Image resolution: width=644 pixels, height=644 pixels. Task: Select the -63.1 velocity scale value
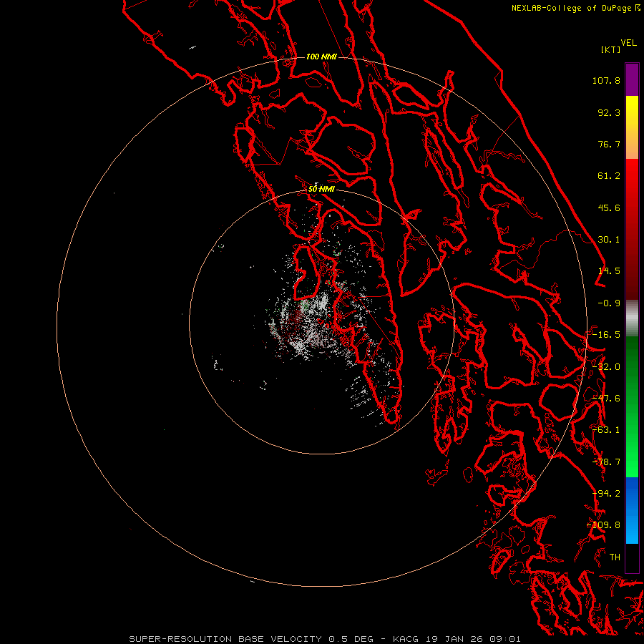coord(606,430)
